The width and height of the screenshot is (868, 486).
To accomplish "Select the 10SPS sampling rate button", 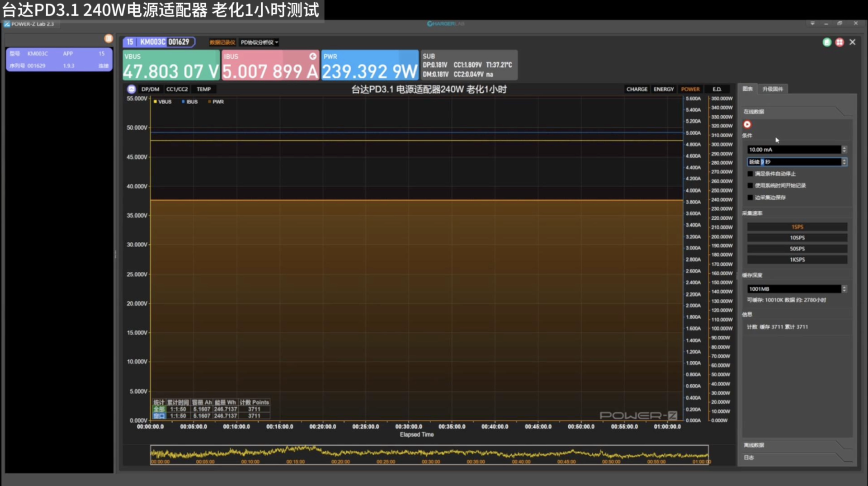I will tap(797, 238).
